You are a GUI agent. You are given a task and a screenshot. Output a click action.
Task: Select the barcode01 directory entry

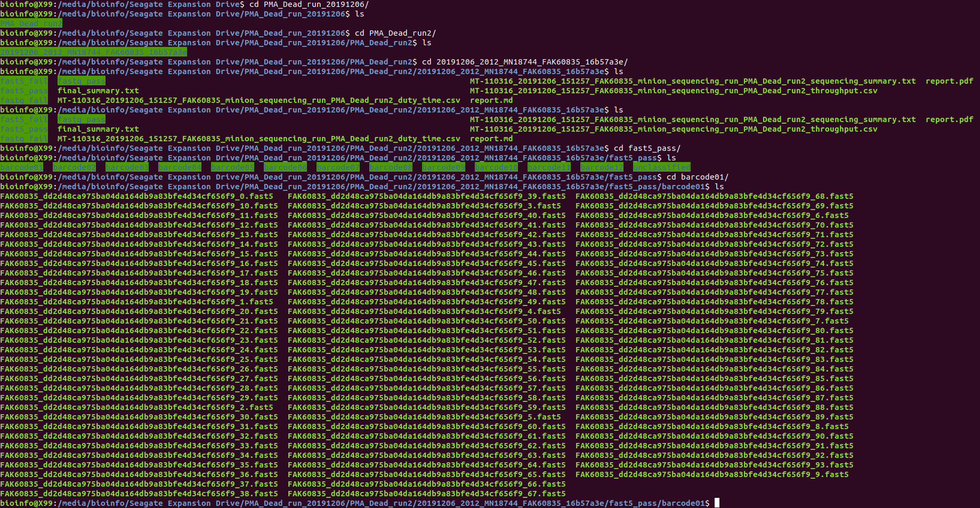click(21, 167)
